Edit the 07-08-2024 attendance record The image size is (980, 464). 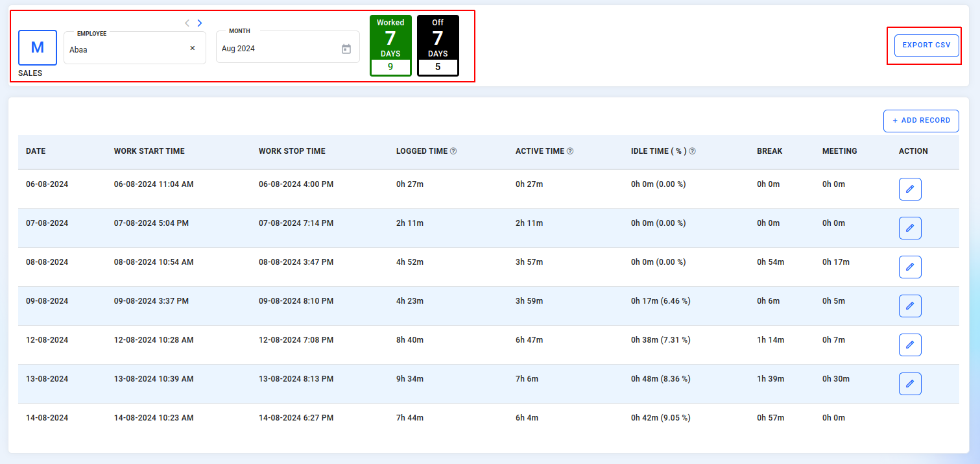point(910,228)
